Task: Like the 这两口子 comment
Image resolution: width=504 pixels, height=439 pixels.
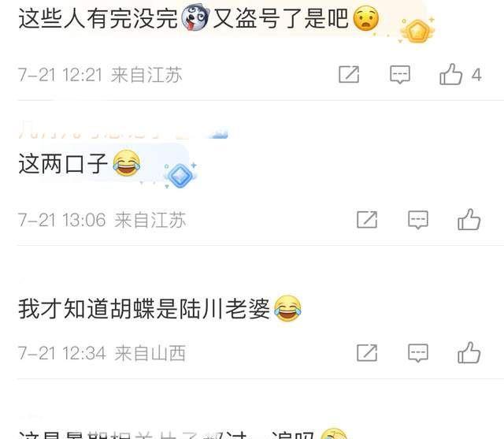Action: pyautogui.click(x=469, y=219)
